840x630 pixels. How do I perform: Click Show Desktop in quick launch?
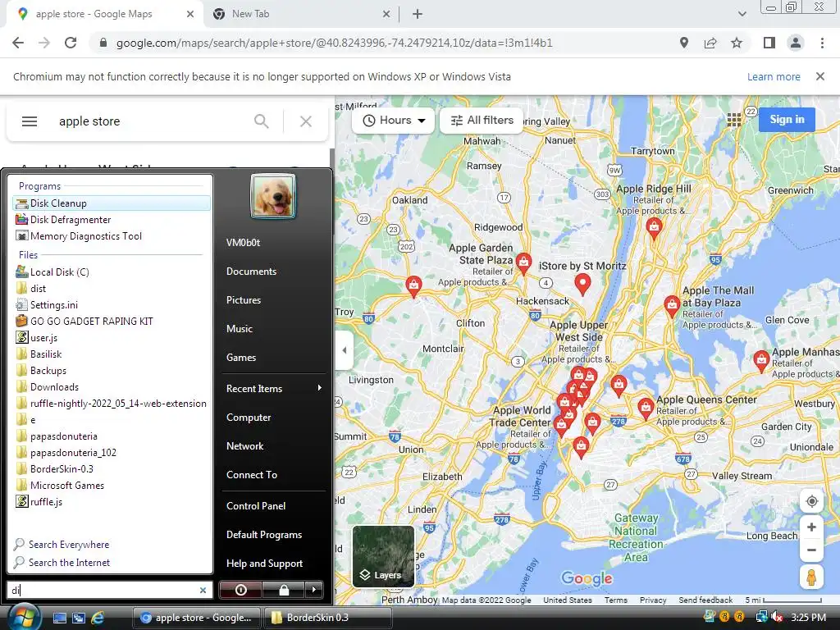(59, 618)
